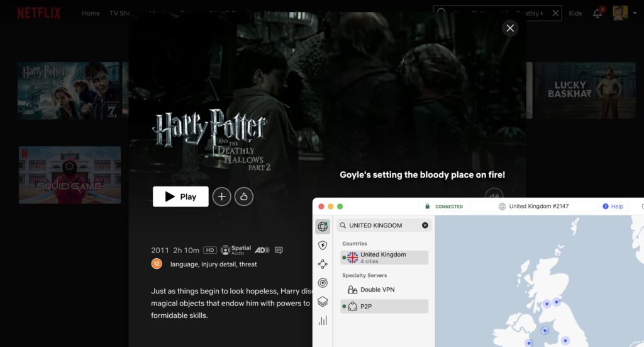Open the Kids section

coord(575,13)
